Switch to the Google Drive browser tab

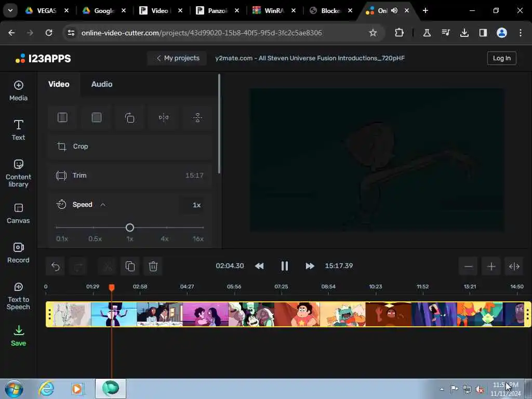pyautogui.click(x=104, y=10)
